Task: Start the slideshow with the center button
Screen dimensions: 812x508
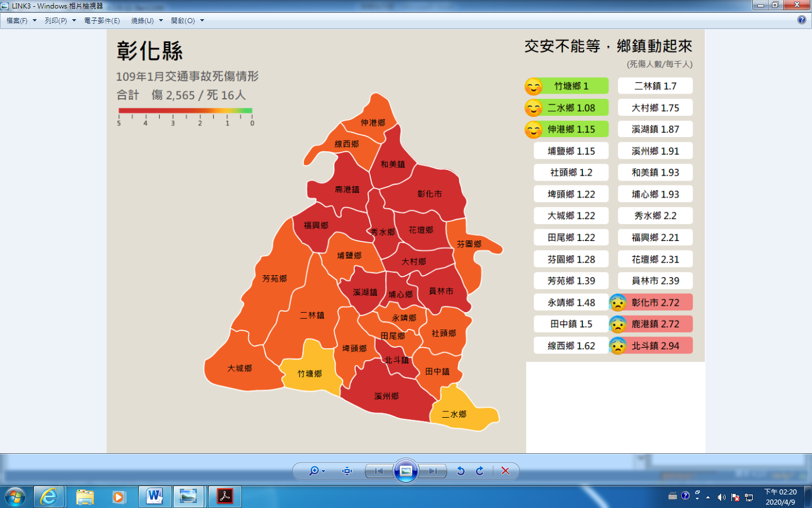Action: pyautogui.click(x=406, y=471)
